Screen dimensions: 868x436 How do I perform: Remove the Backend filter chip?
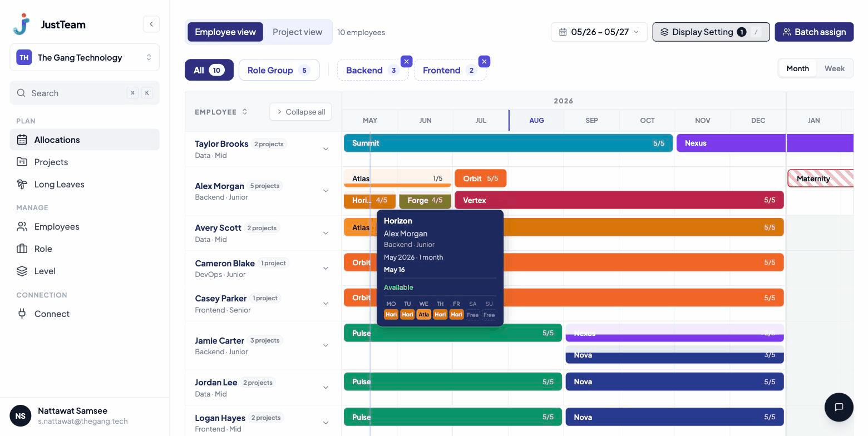[406, 61]
